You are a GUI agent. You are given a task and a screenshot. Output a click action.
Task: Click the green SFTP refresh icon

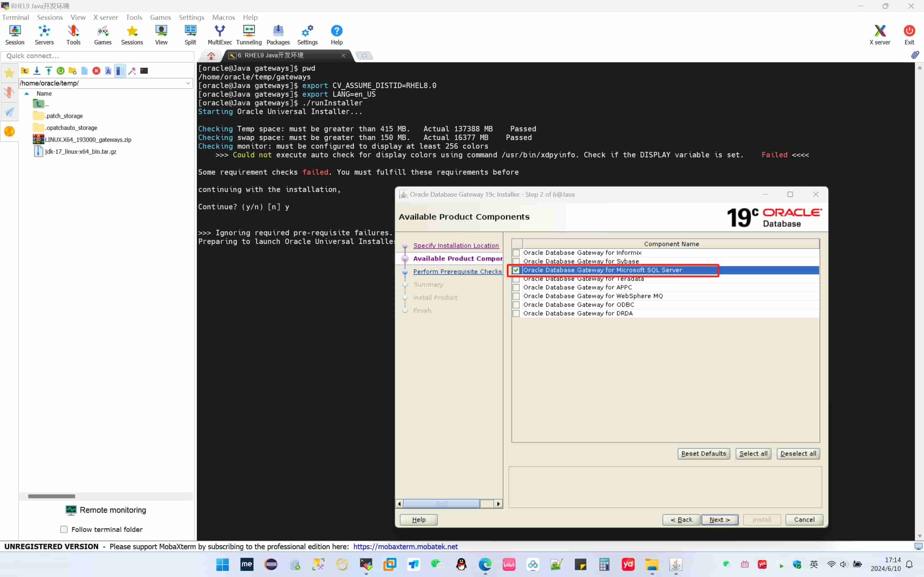(60, 71)
